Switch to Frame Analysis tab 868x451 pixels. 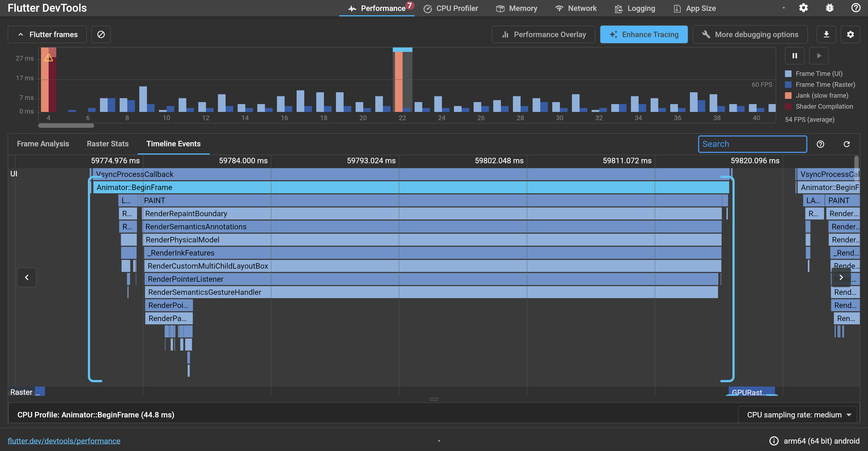click(x=43, y=144)
